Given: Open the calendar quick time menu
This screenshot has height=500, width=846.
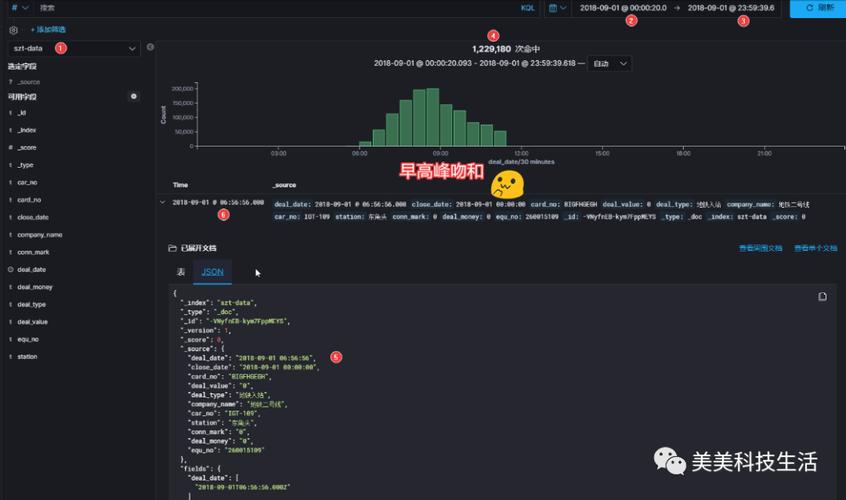Looking at the screenshot, I should click(x=557, y=8).
